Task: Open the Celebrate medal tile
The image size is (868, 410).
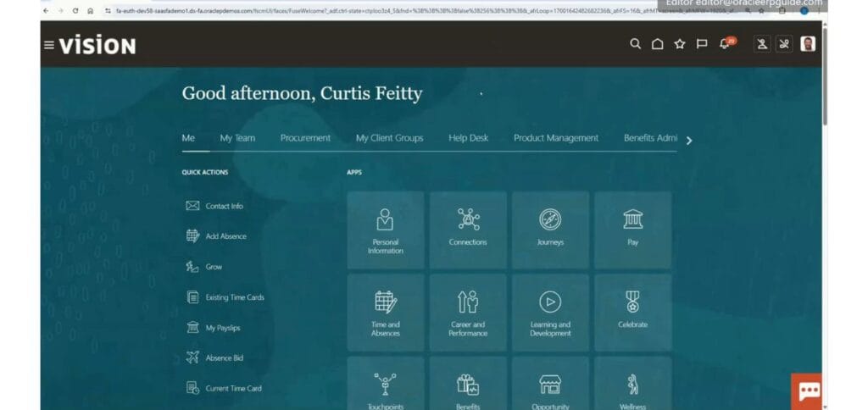Action: tap(632, 313)
